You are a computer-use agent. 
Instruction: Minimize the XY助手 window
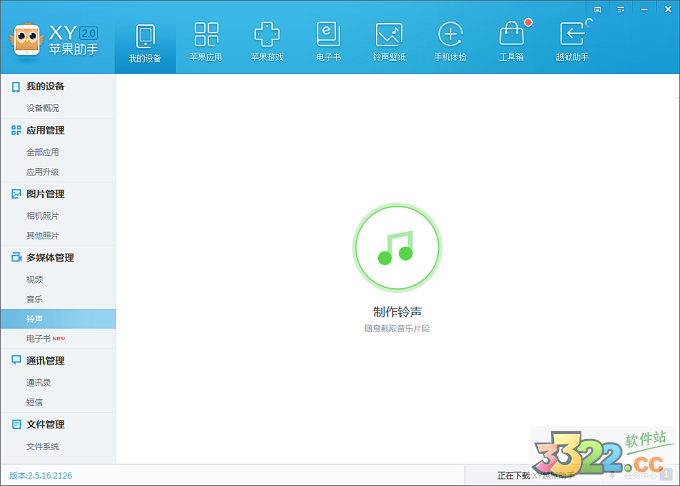[644, 10]
